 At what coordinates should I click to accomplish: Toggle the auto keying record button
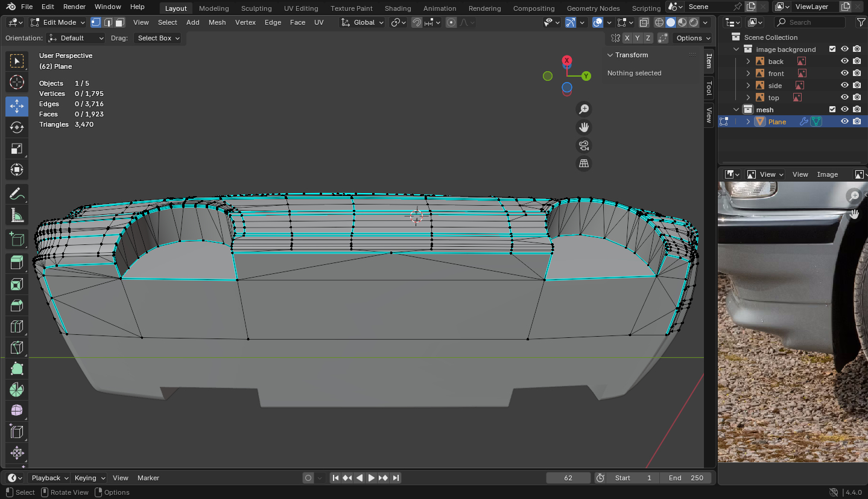click(x=308, y=478)
